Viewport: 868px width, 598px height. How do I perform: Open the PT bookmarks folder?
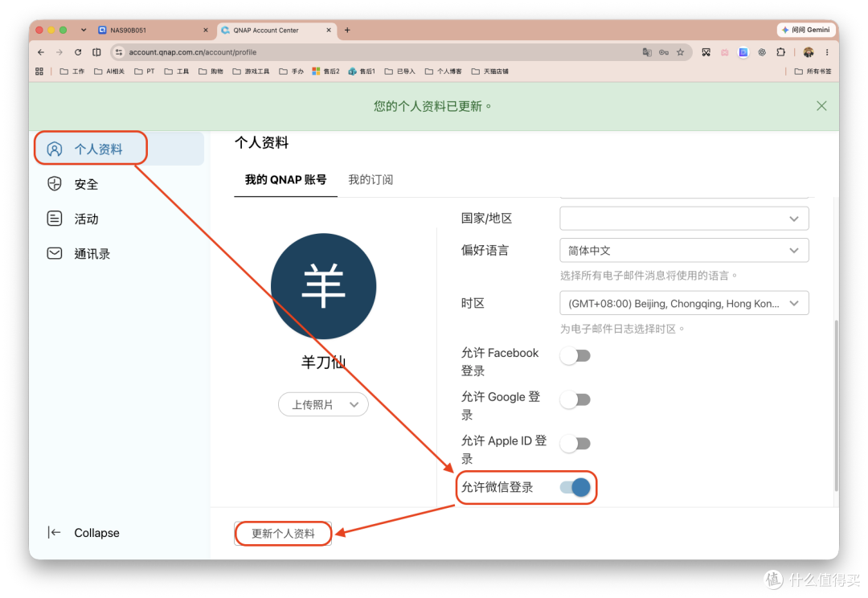145,72
